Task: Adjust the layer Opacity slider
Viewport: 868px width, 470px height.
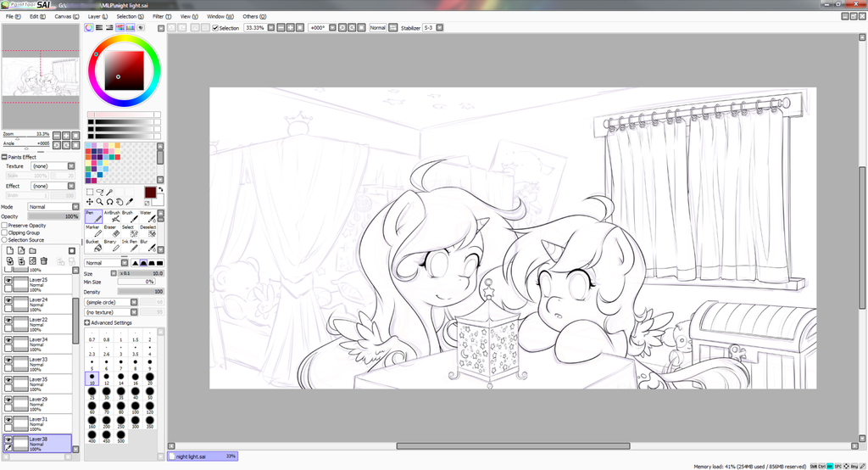Action: coord(53,216)
